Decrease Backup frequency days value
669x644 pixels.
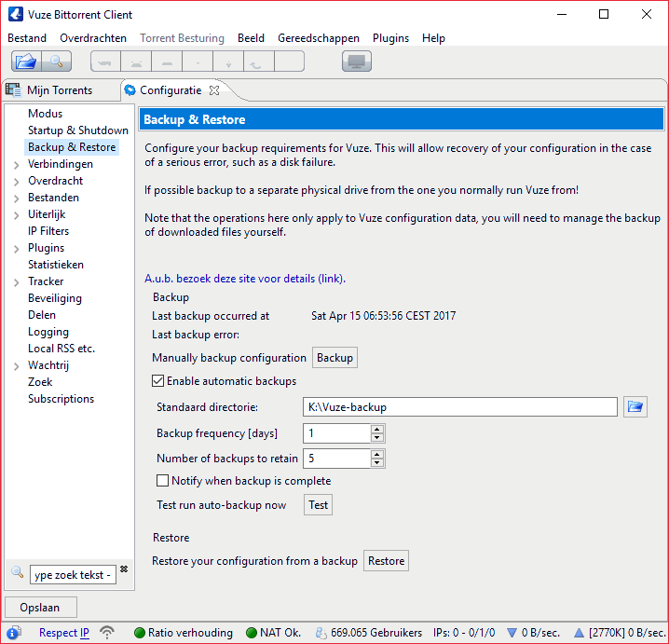[x=376, y=437]
